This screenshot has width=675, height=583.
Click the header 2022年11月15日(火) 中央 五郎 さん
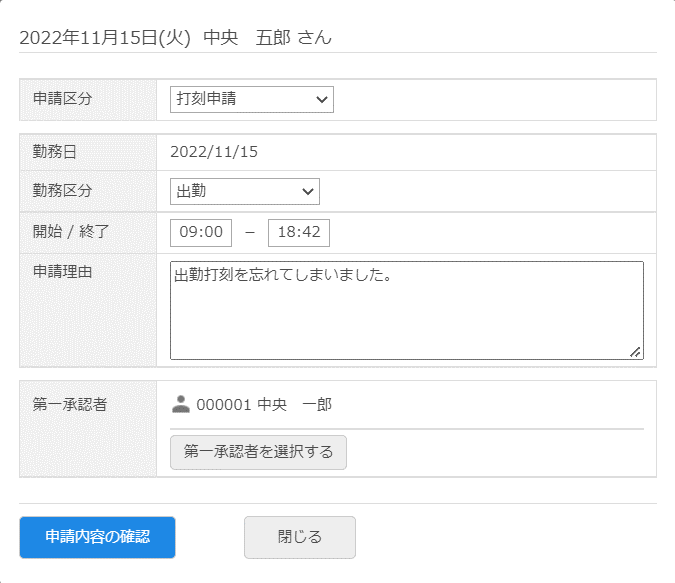pos(176,37)
